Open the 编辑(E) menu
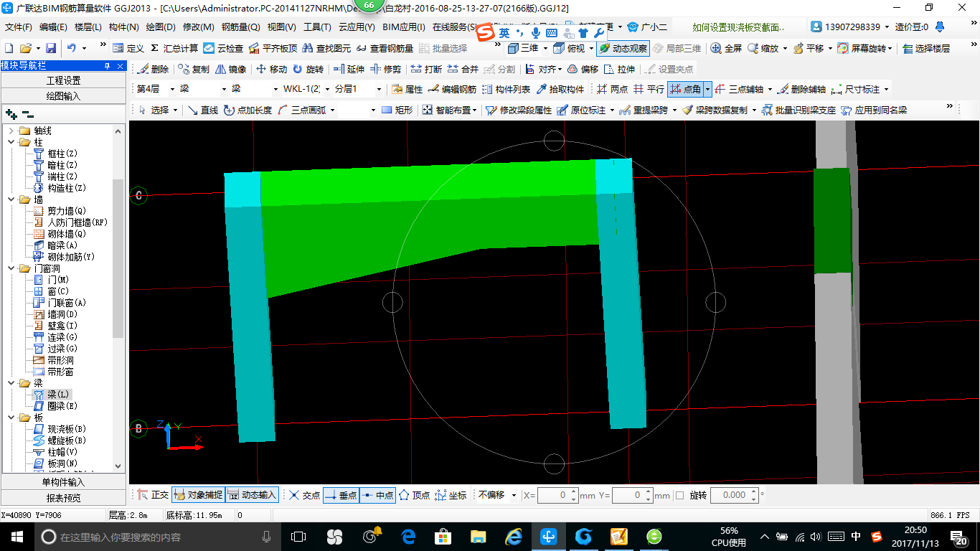Image resolution: width=980 pixels, height=551 pixels. pos(53,27)
